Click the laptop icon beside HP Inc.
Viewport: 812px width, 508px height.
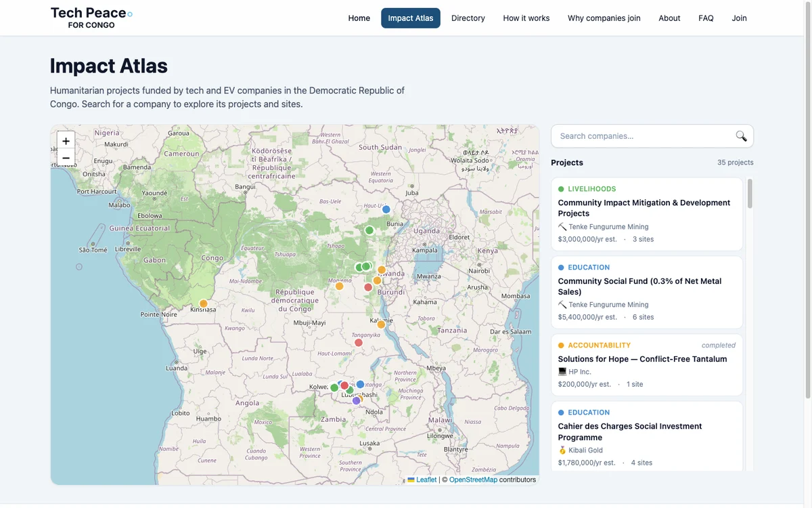coord(562,372)
